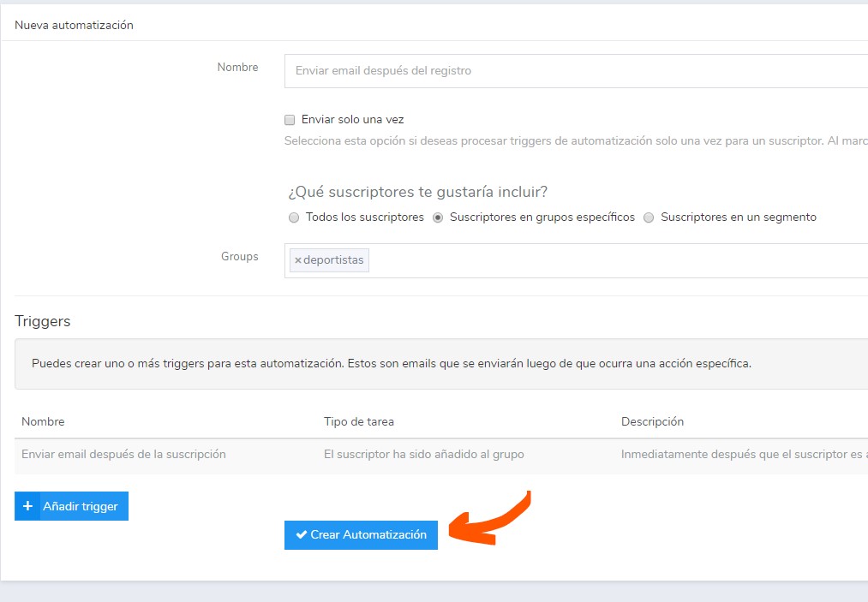Screen dimensions: 868x602
Task: Click the Tipo de tarea column header
Action: (x=359, y=421)
